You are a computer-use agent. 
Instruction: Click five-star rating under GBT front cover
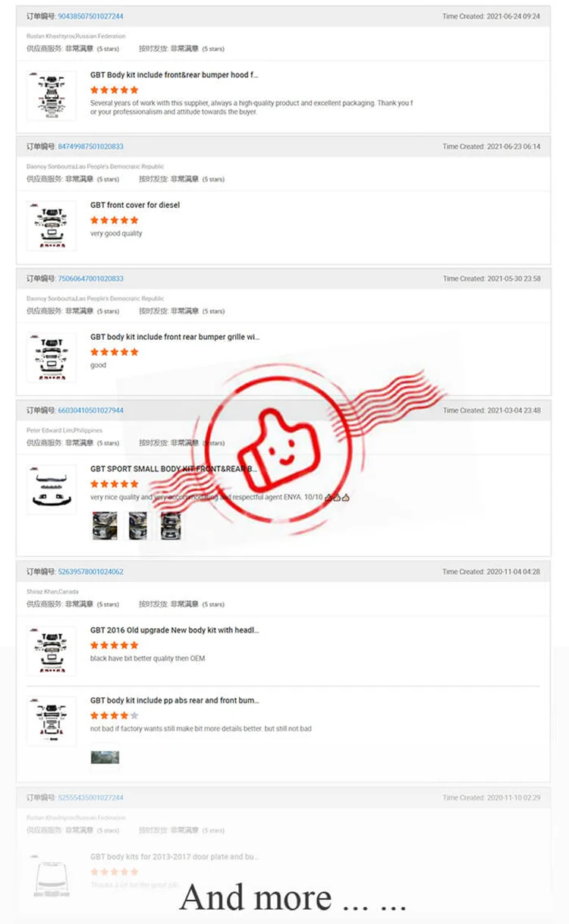click(115, 220)
